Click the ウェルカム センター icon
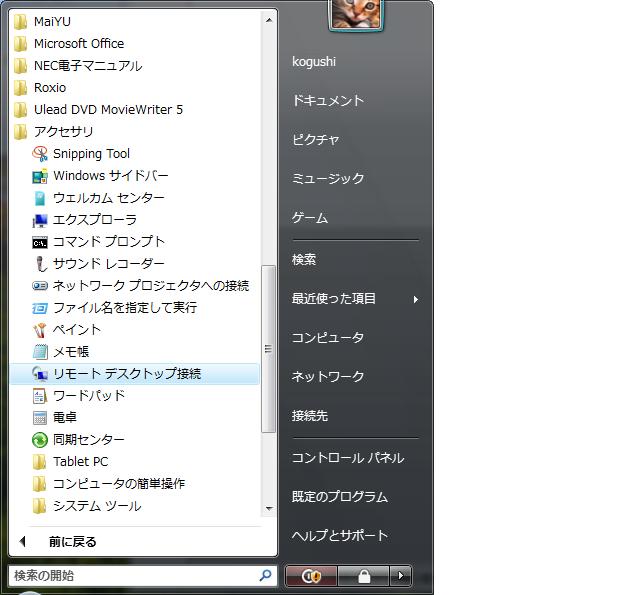Viewport: 640px width, 595px height. click(40, 198)
